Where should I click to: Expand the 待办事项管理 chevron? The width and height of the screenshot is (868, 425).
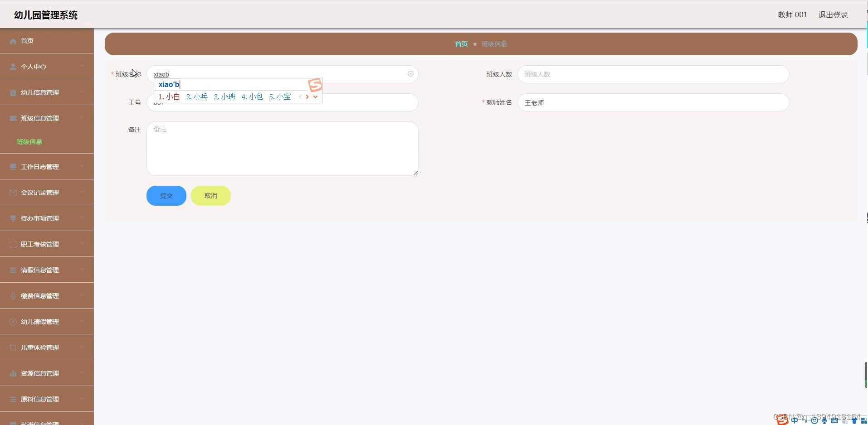82,217
